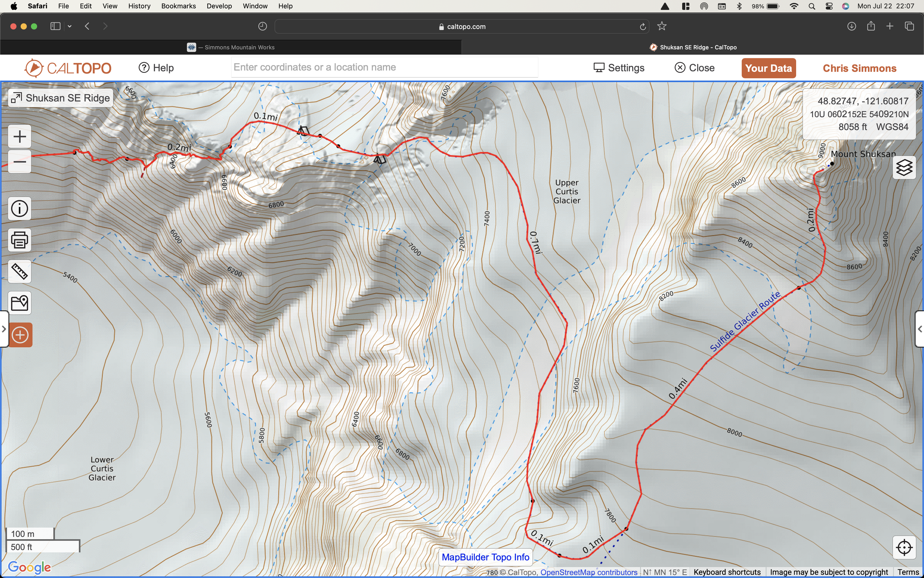Show Safari tab overview icon
Viewport: 924px width, 578px height.
pyautogui.click(x=910, y=26)
